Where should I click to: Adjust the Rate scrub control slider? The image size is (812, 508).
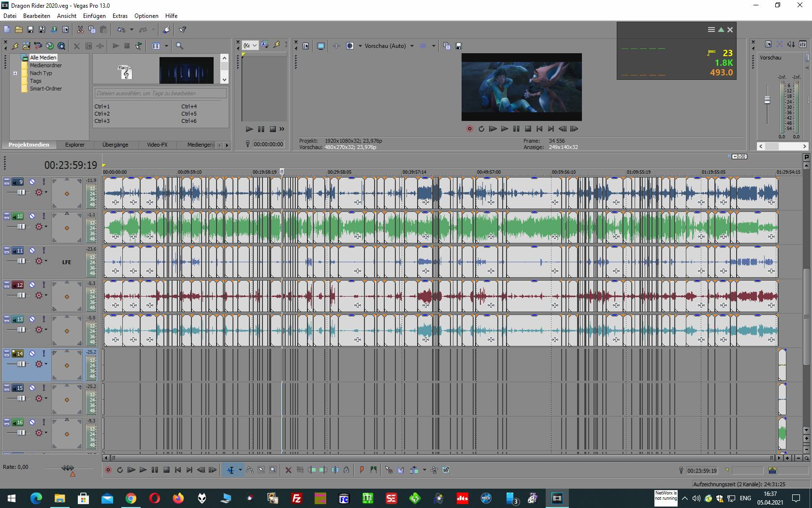68,468
